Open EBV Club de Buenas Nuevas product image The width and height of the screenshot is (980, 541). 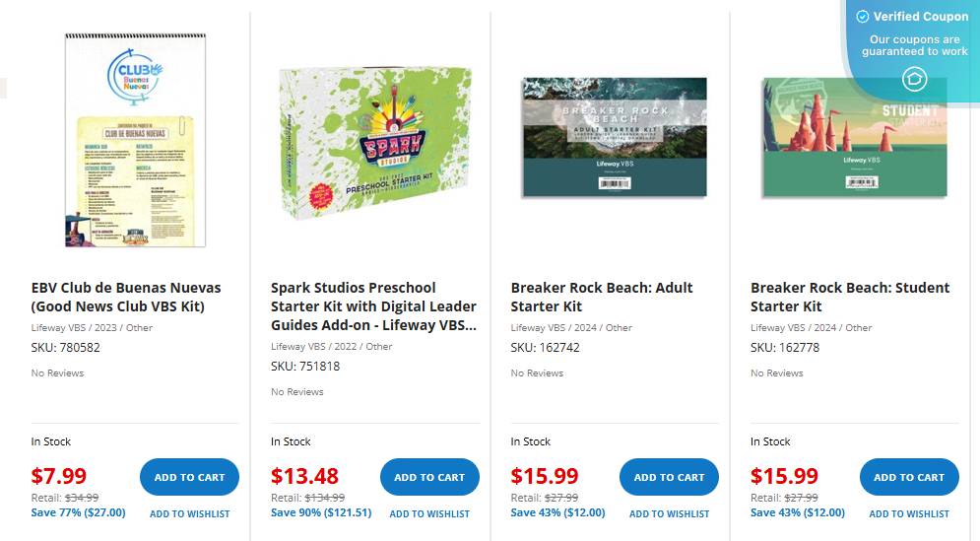click(135, 139)
